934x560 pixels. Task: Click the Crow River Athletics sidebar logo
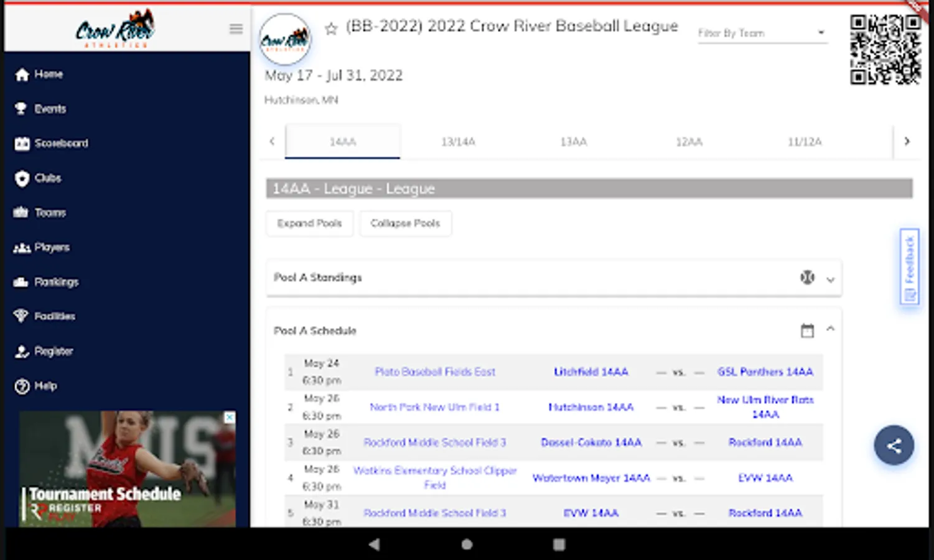(x=114, y=29)
